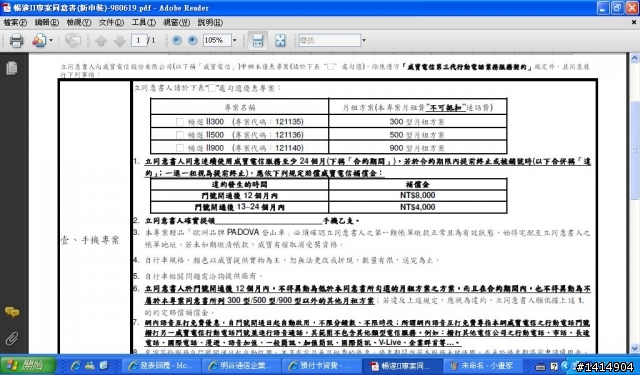Open the 說明(H) menu

[210, 22]
